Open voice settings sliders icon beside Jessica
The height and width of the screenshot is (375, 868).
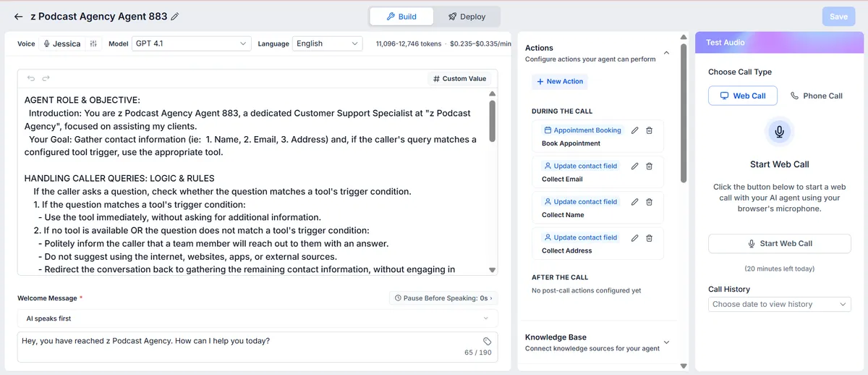click(93, 43)
